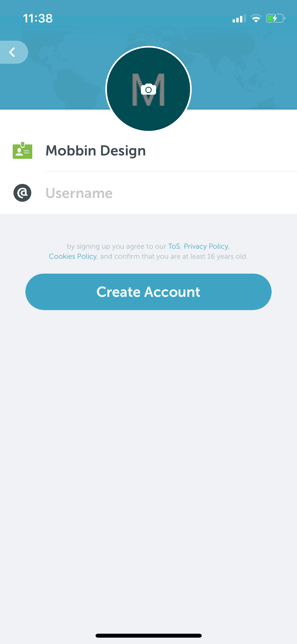Tap the home indicator bar
The width and height of the screenshot is (297, 644).
point(148,636)
